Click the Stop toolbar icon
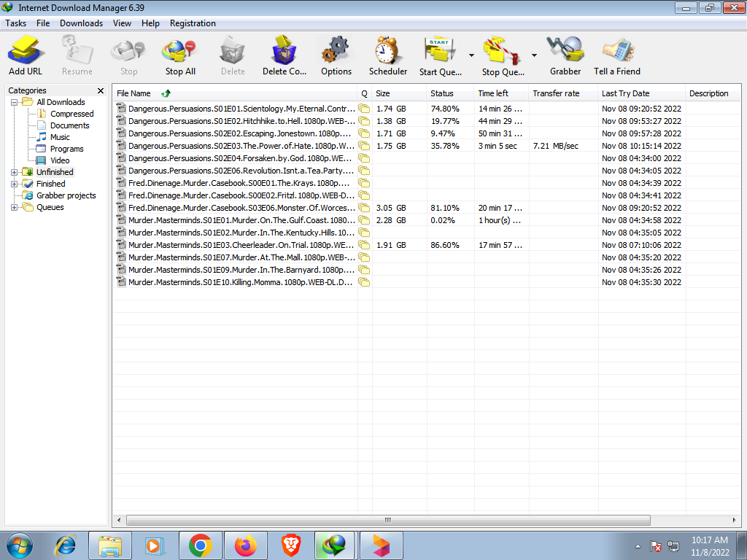Image resolution: width=747 pixels, height=560 pixels. point(128,50)
